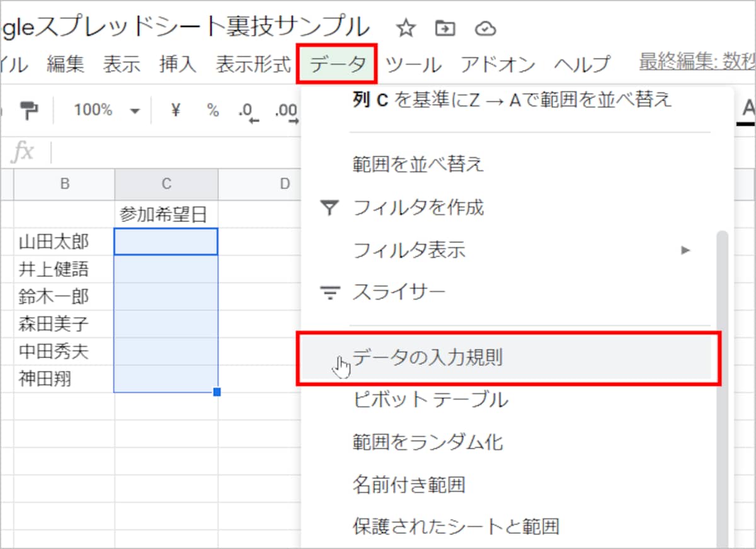Click the filter funnel icon

pos(329,207)
